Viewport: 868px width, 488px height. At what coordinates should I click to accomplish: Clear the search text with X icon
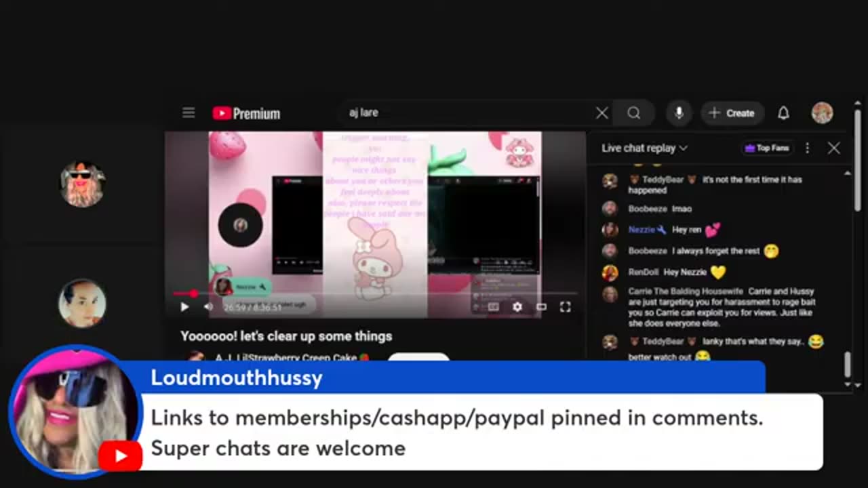pos(601,113)
